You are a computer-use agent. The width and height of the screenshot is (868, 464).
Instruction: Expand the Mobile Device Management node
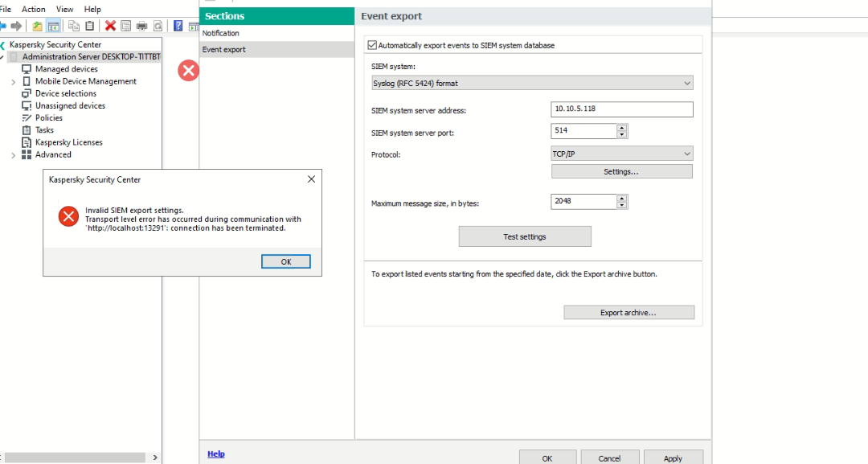click(x=14, y=82)
